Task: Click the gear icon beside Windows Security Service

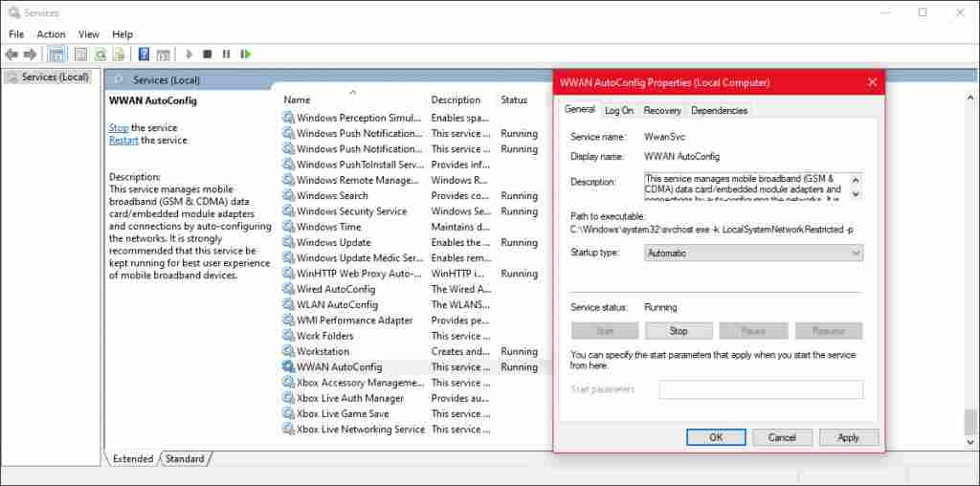Action: pos(288,211)
